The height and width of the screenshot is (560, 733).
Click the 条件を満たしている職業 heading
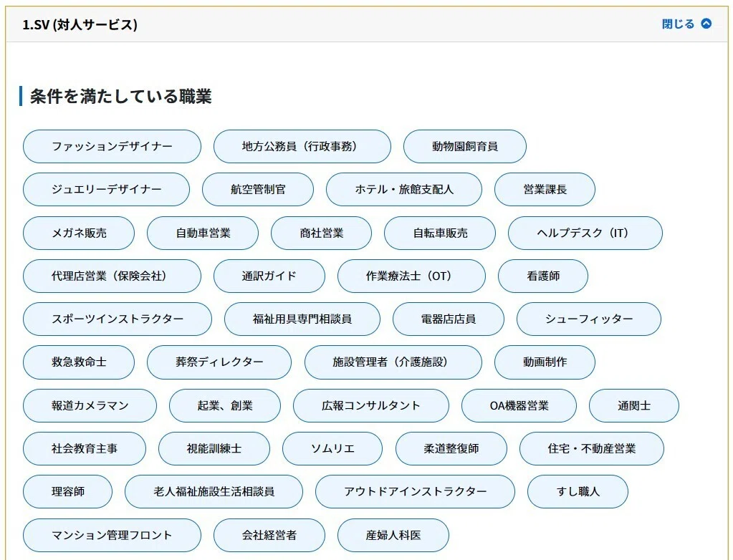(120, 96)
